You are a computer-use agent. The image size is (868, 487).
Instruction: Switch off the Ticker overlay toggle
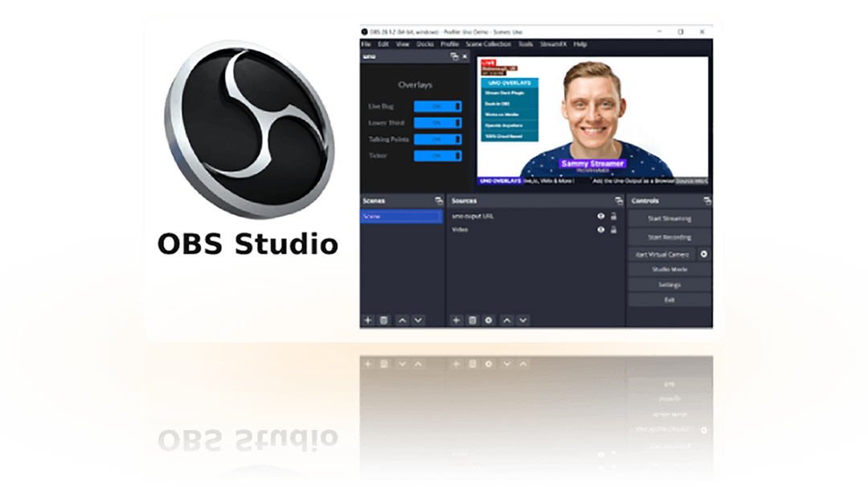(x=437, y=153)
